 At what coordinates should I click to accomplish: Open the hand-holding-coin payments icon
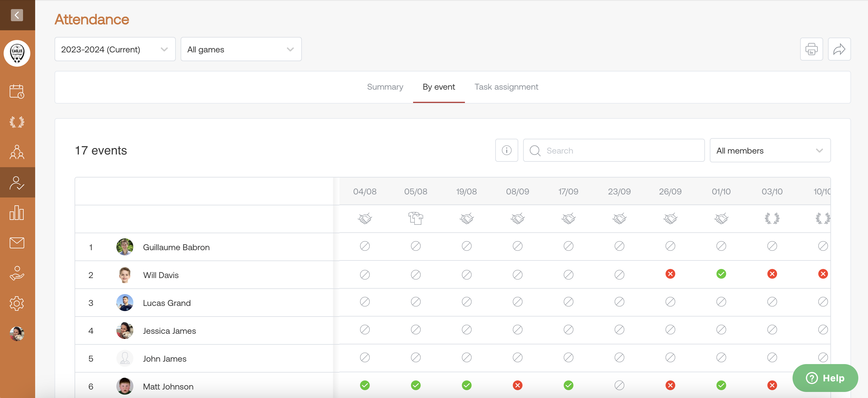point(17,273)
